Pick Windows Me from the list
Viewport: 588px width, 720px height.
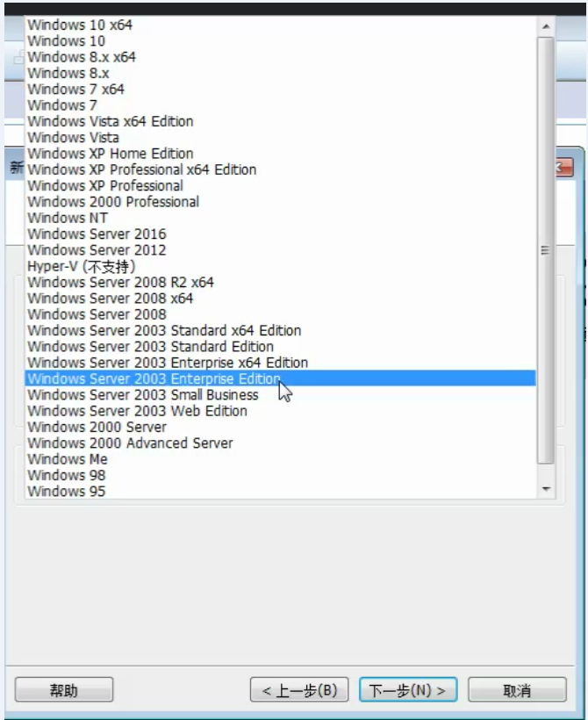coord(280,458)
